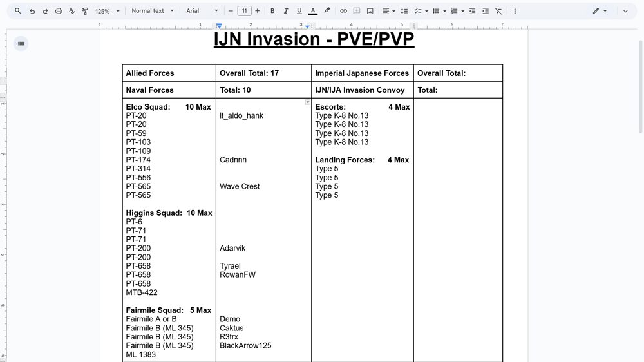Screen dimensions: 644x362
Task: Toggle italic formatting
Action: coord(286,11)
